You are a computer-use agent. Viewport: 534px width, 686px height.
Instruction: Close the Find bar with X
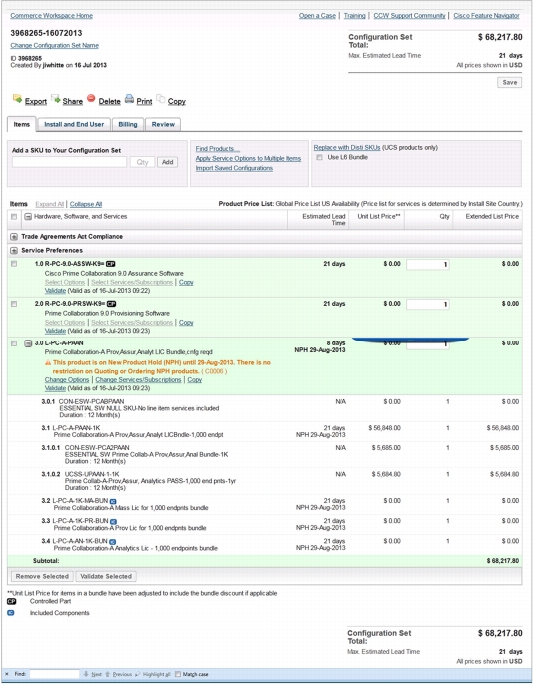(x=7, y=674)
